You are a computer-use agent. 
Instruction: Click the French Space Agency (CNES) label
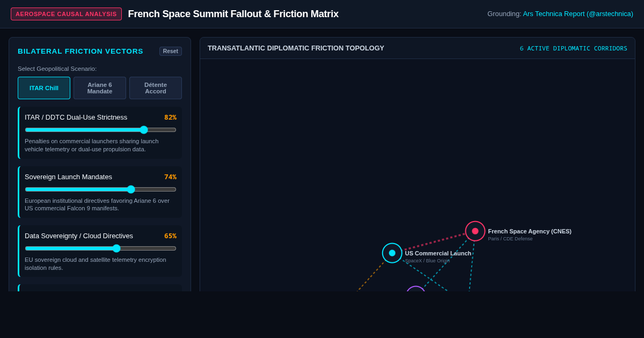[x=530, y=231]
